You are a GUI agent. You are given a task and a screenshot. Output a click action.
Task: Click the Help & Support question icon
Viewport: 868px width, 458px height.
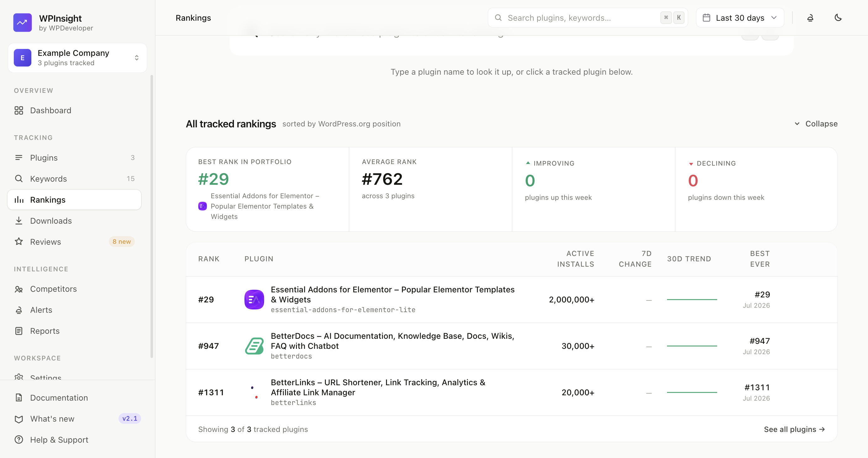point(19,440)
